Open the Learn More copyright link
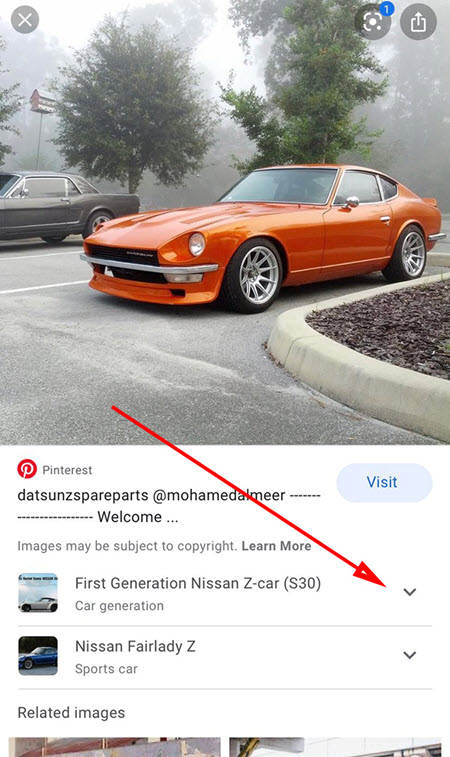Image resolution: width=450 pixels, height=757 pixels. (x=276, y=546)
